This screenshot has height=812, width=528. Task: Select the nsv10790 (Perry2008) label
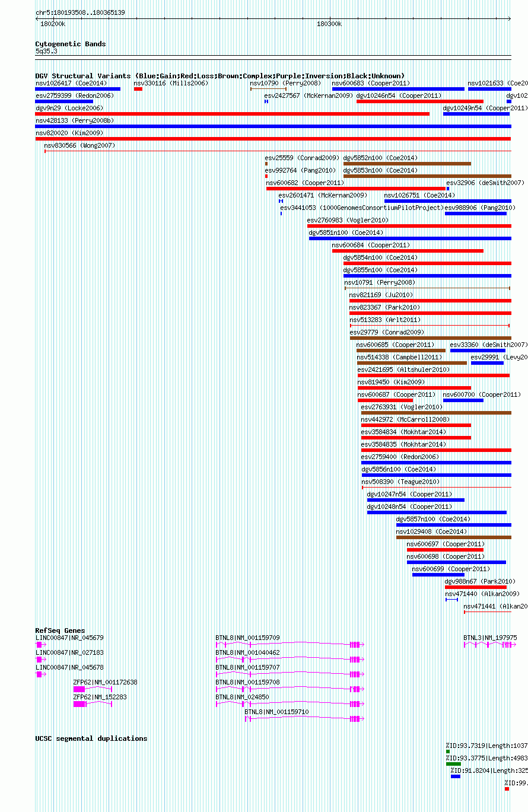coord(285,83)
